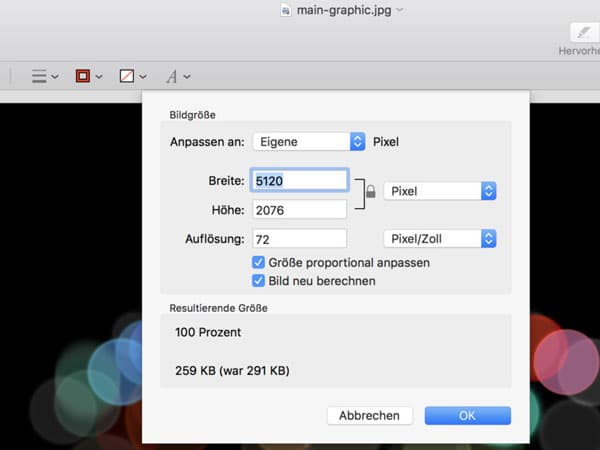
Task: Open the line style icon in toolbar
Action: pyautogui.click(x=39, y=76)
